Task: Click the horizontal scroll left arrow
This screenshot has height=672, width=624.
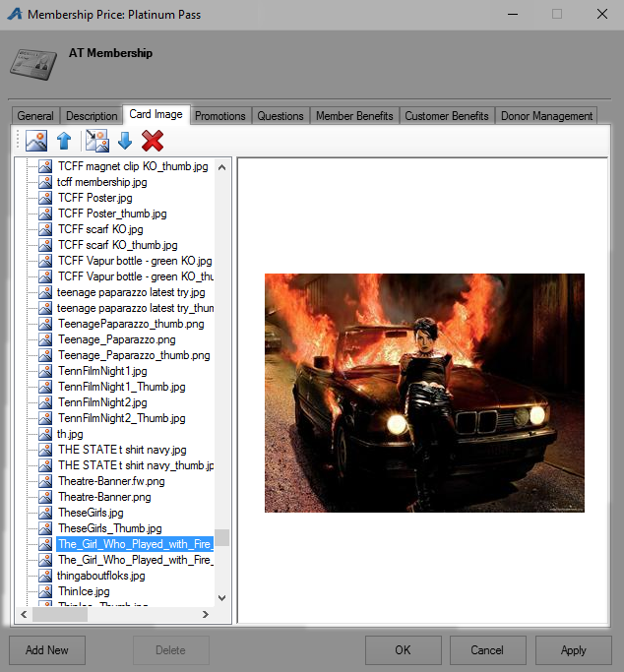Action: 24,615
